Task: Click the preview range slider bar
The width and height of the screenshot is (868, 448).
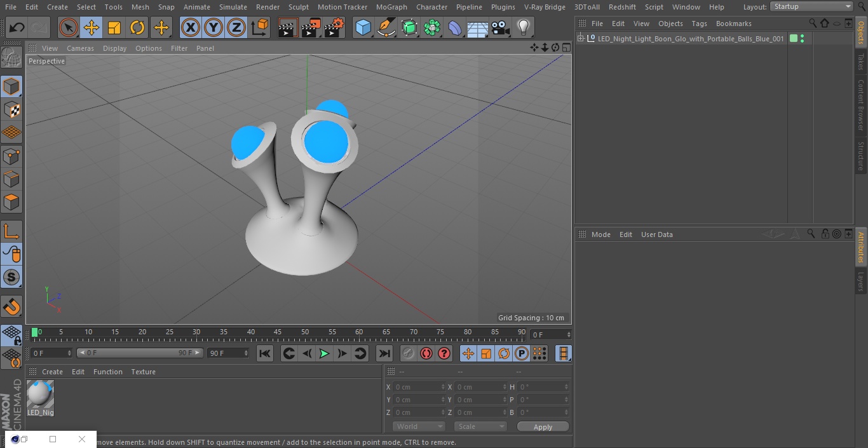Action: [140, 353]
